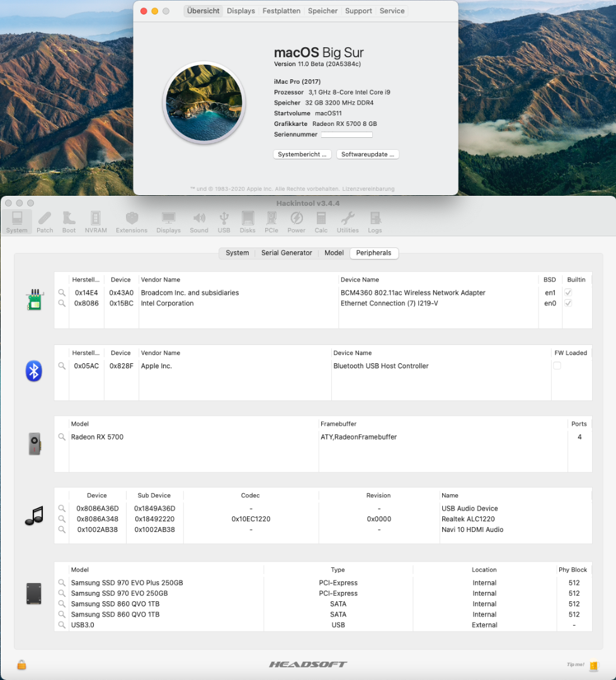Click the Tip me donation icon
Screen dimensions: 616x680
593,665
